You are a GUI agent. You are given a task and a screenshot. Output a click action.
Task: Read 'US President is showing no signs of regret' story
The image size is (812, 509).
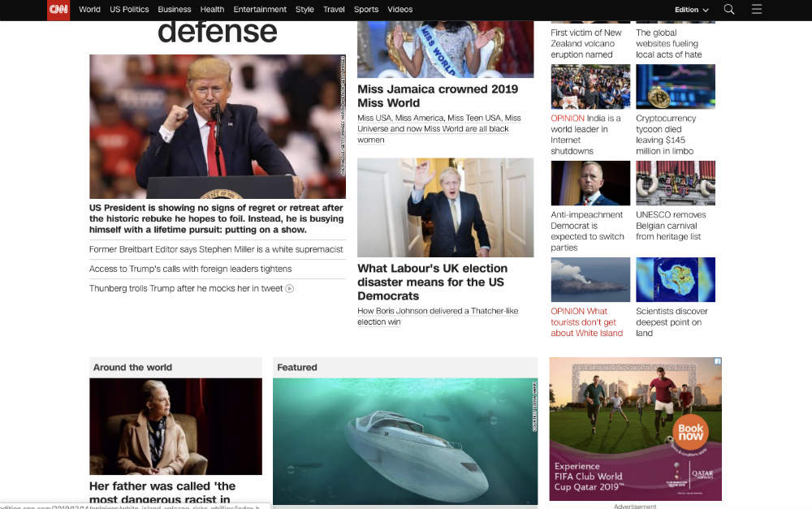tap(217, 219)
